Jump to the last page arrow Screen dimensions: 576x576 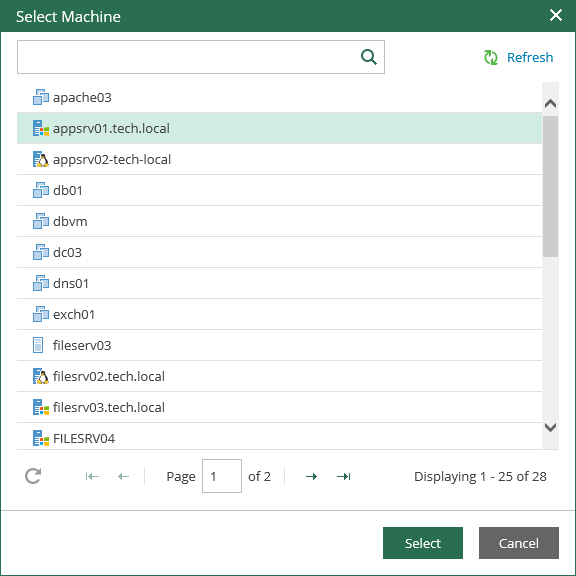tap(343, 476)
